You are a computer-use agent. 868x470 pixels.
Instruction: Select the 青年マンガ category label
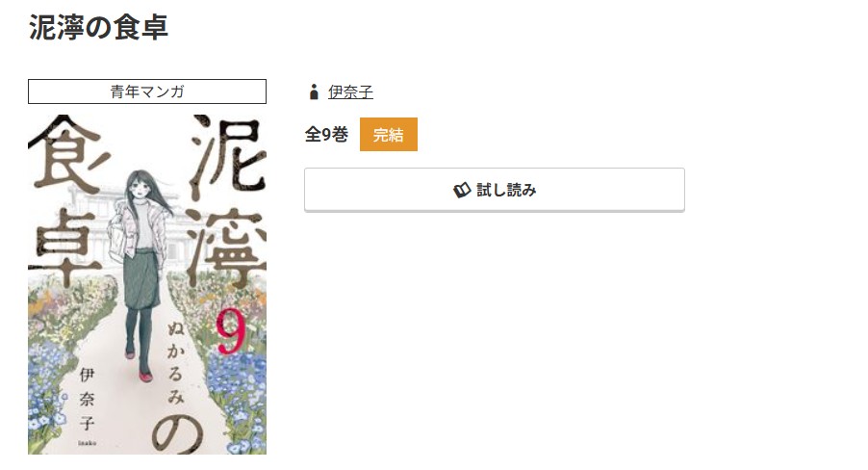(147, 91)
